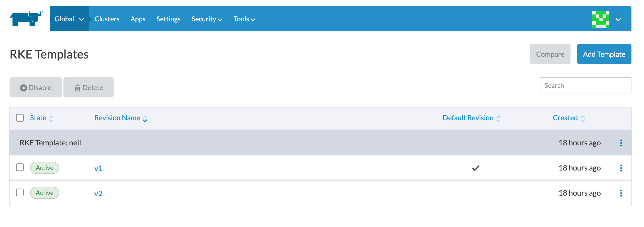Sort table by Revision Name column
Viewport: 644px width, 227px height.
(x=121, y=118)
